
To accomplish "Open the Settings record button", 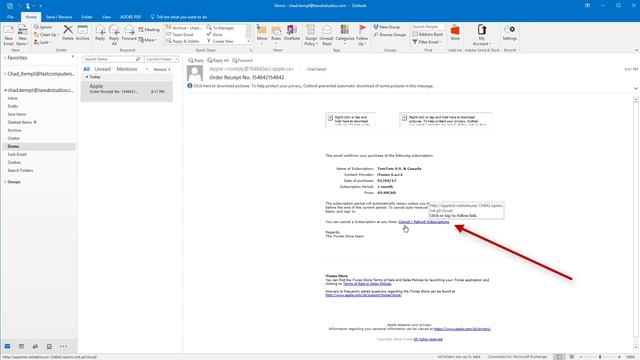I will point(509,33).
